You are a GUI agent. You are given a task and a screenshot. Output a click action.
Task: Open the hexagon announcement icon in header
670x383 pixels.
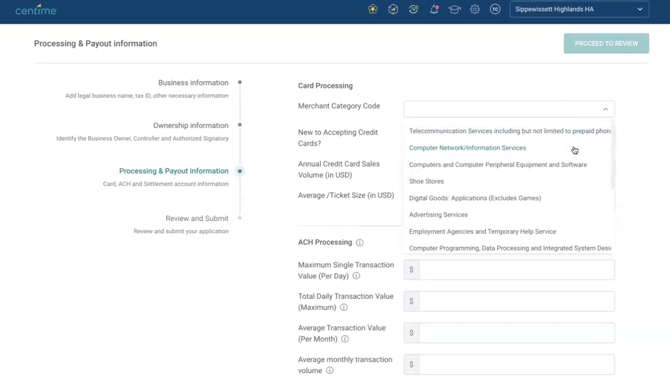[x=393, y=9]
